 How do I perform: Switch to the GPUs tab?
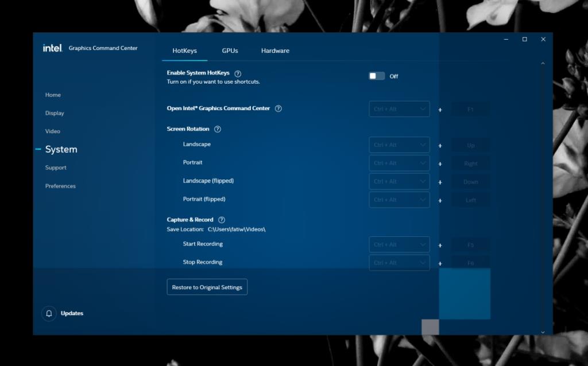click(x=230, y=50)
